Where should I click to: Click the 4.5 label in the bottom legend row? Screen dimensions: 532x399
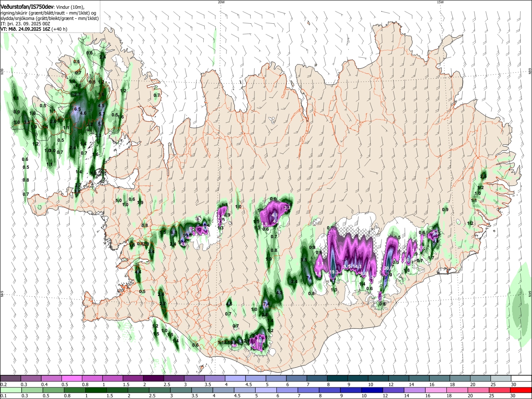(237, 396)
